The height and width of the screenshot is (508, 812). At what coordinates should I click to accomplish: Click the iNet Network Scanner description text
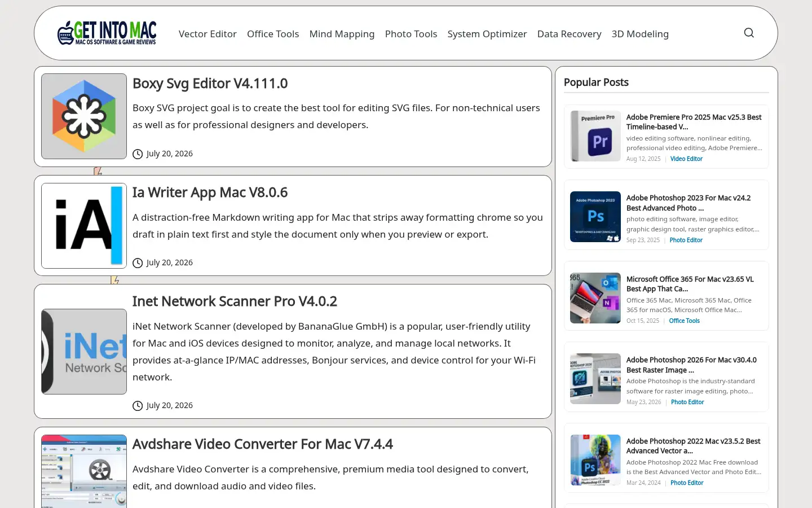(334, 352)
